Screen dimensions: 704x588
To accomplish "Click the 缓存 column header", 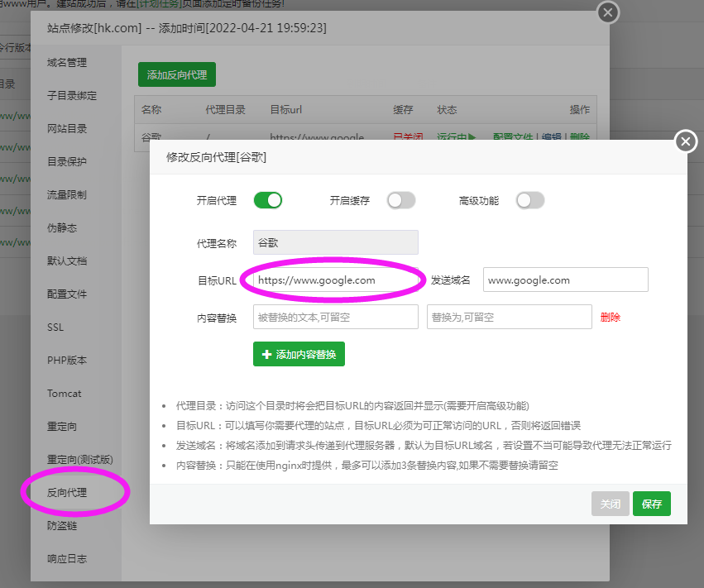I will point(403,110).
